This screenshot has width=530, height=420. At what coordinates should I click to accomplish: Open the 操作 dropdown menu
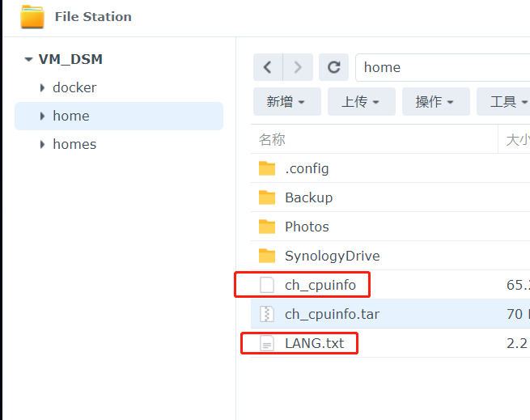tap(435, 101)
